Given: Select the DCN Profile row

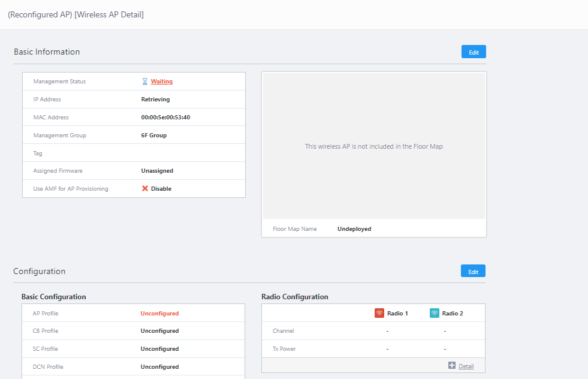Looking at the screenshot, I should coord(133,366).
